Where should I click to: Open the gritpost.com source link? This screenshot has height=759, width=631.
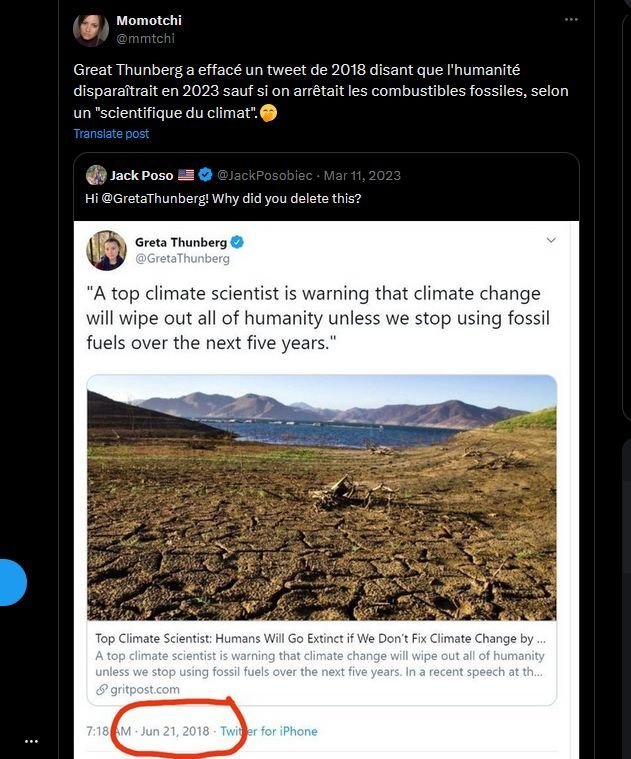145,690
